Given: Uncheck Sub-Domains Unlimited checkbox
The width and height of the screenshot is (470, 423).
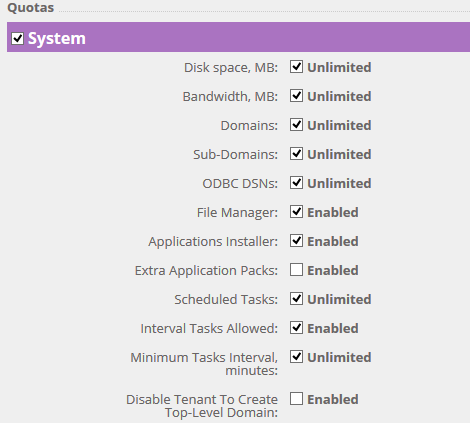Looking at the screenshot, I should tap(296, 154).
